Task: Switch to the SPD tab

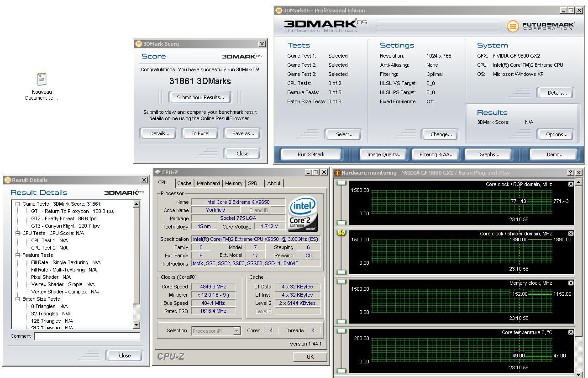Action: [x=252, y=183]
